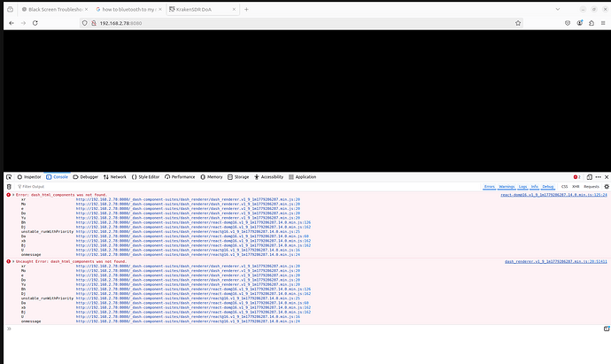611x364 pixels.
Task: Toggle the Debug filter
Action: pos(548,187)
